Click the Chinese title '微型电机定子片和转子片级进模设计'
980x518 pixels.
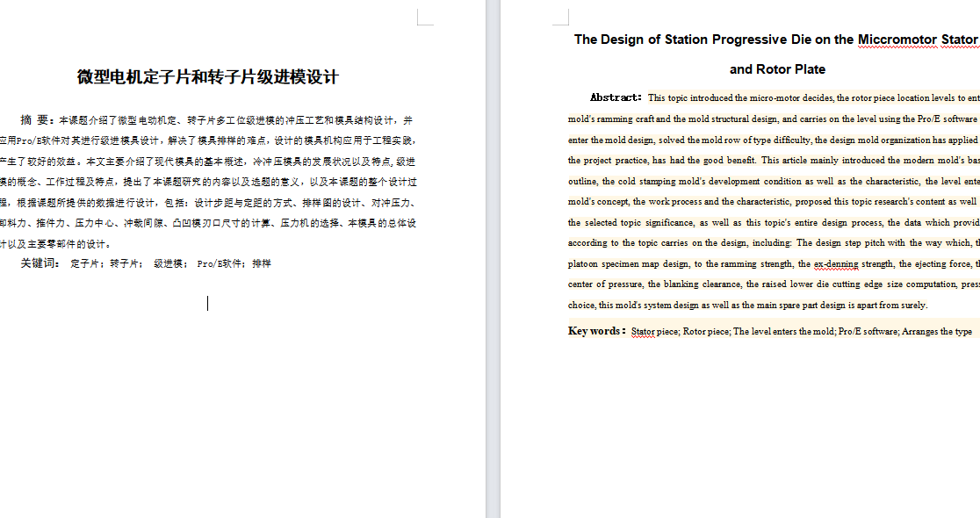(x=207, y=77)
